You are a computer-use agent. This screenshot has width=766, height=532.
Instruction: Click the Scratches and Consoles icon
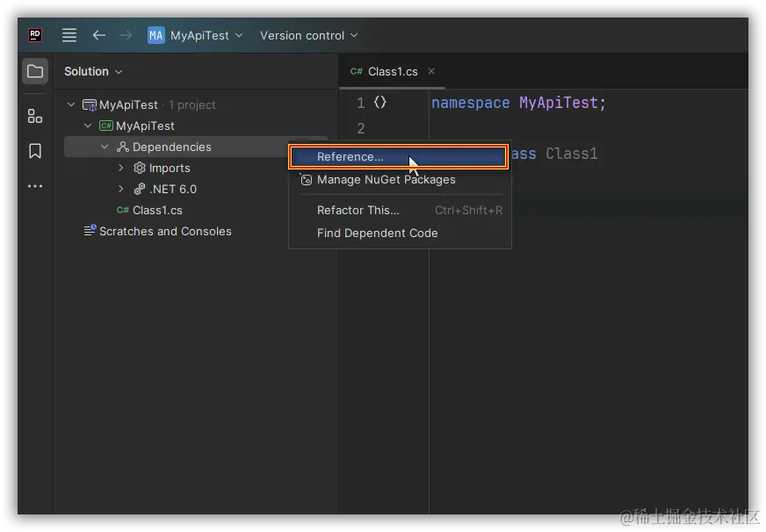[x=90, y=230]
